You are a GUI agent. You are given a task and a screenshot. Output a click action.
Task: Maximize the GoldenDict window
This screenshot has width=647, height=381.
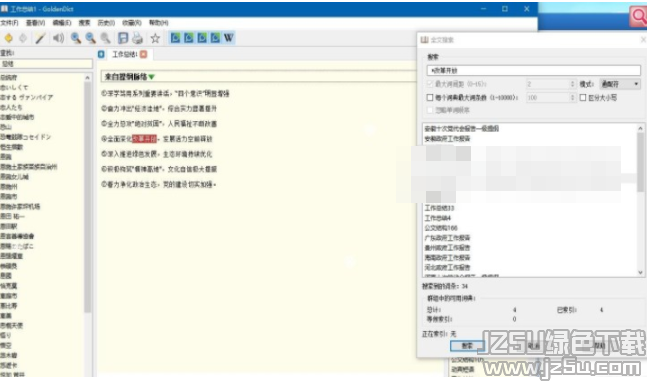(x=505, y=9)
